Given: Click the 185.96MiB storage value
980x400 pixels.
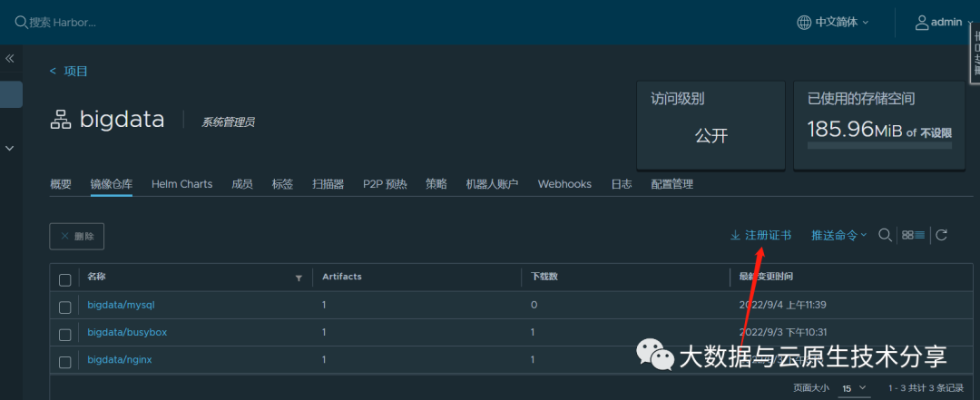Looking at the screenshot, I should tap(855, 131).
